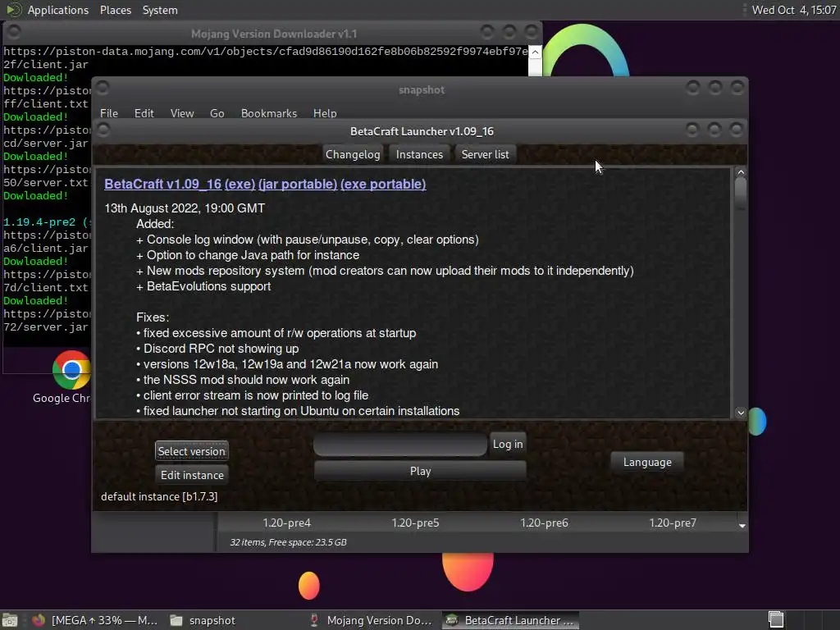Select the 1.20-pre5 folder in snapshot window
This screenshot has height=630, width=840.
pyautogui.click(x=415, y=523)
